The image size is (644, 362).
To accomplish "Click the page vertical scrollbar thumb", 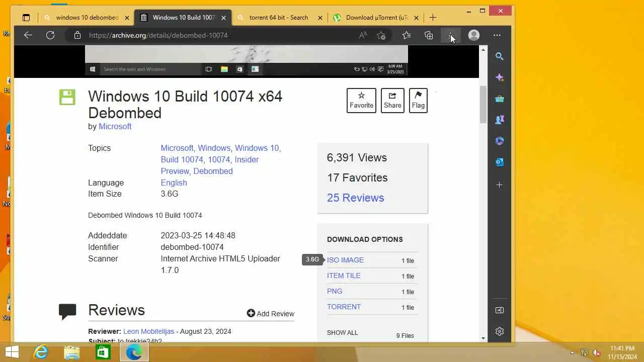I will pyautogui.click(x=483, y=104).
